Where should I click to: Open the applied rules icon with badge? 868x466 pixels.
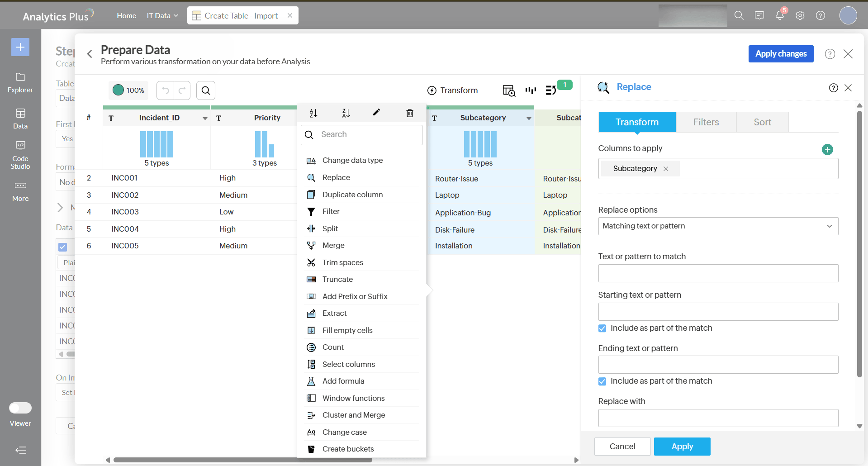coord(551,90)
